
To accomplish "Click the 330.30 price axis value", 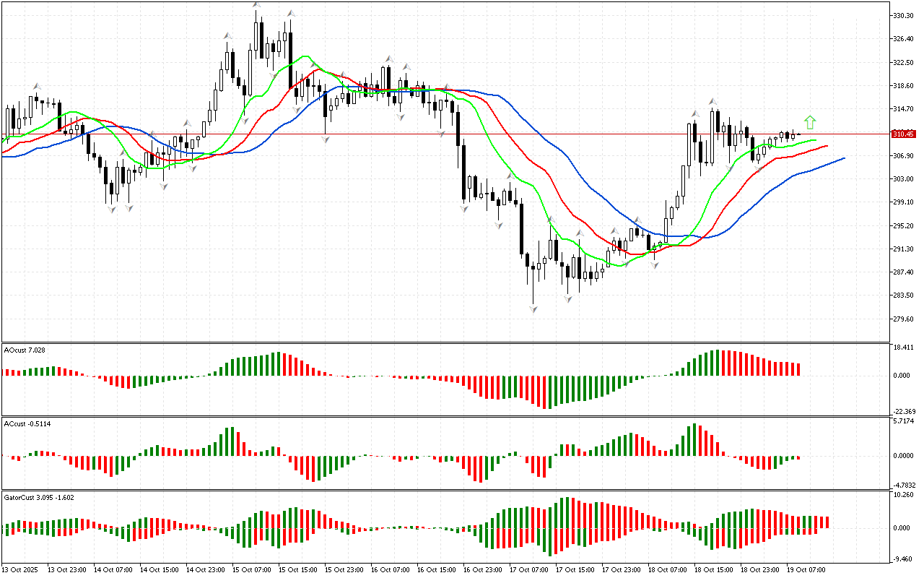I will [904, 16].
